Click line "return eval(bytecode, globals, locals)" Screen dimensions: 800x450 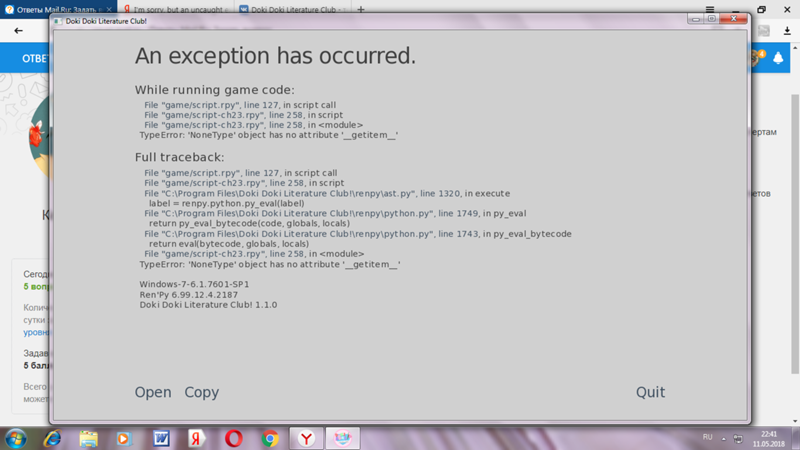(x=229, y=244)
